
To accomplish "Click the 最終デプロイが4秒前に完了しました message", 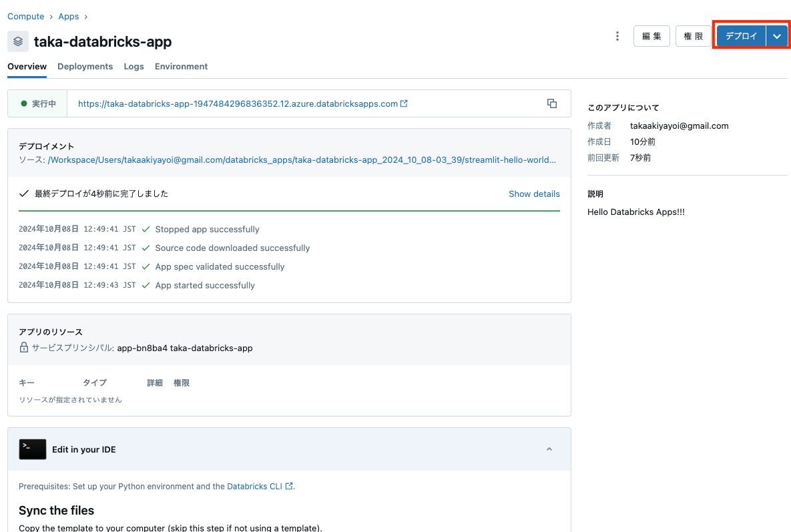I will (101, 194).
